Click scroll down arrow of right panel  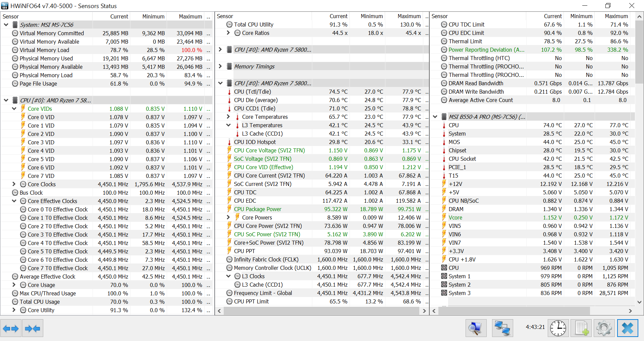click(639, 302)
